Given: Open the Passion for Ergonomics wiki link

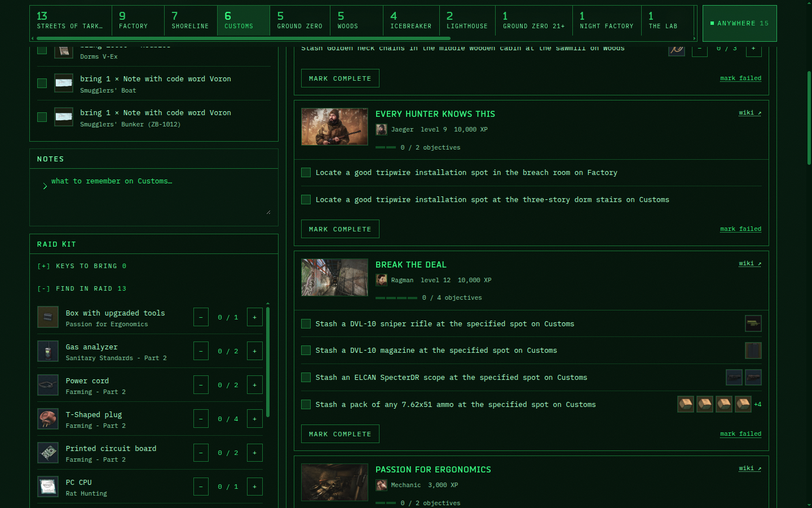Looking at the screenshot, I should (750, 468).
